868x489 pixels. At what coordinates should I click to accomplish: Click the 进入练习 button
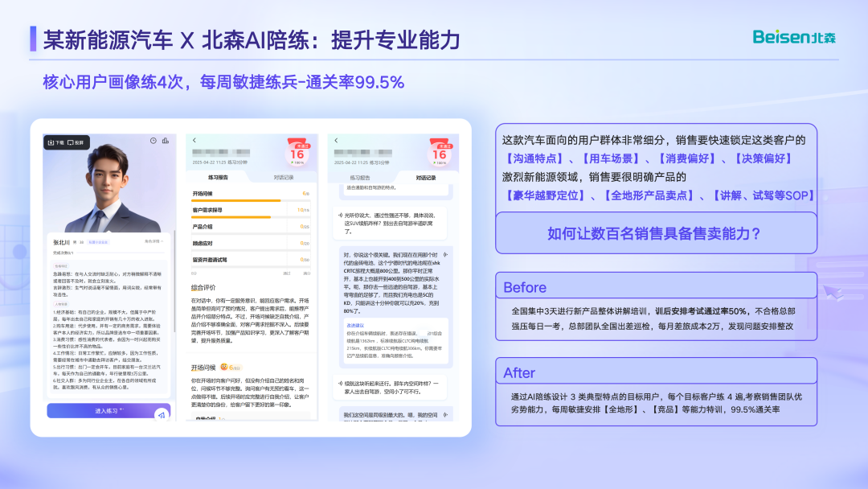point(108,411)
